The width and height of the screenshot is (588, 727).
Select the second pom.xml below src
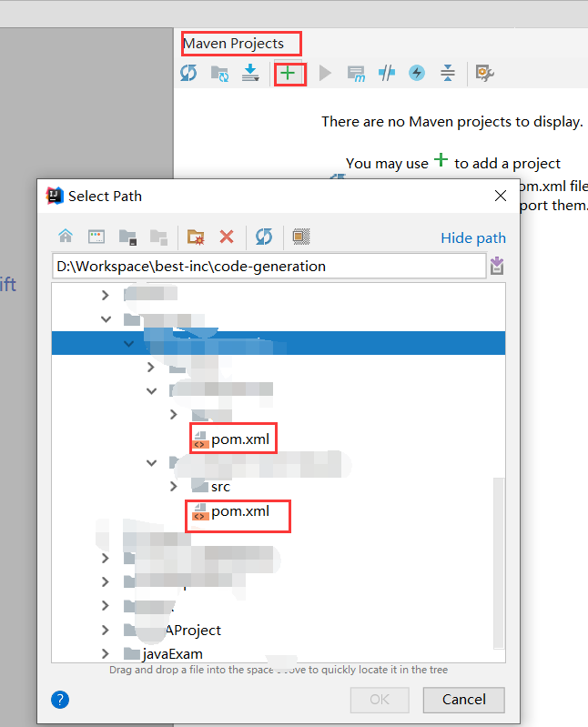point(232,511)
